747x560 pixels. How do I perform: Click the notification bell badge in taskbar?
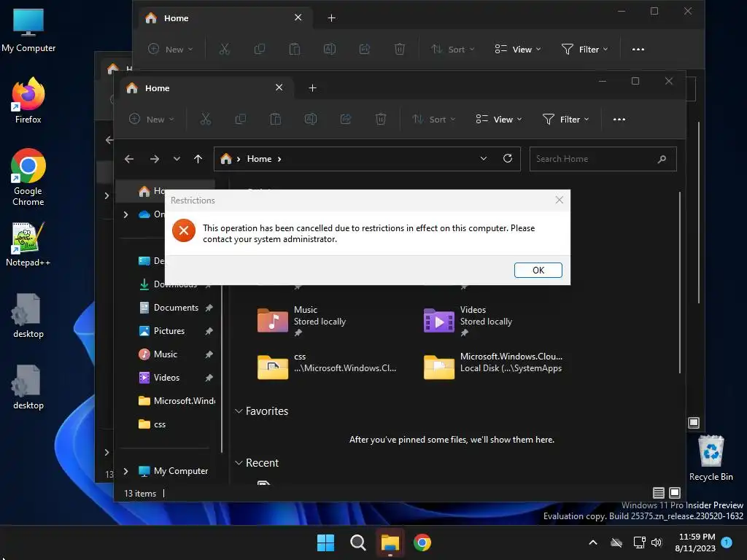[727, 542]
